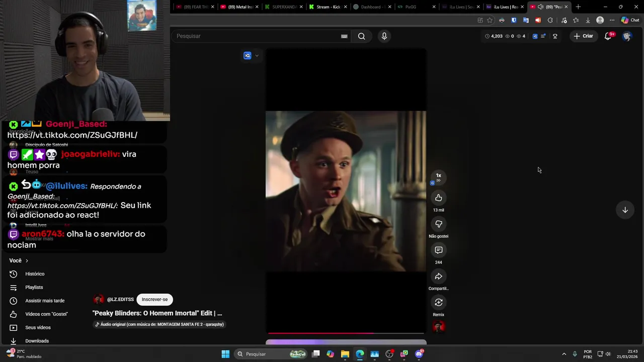
Task: Seek using the Short's red progress bar
Action: [346, 333]
